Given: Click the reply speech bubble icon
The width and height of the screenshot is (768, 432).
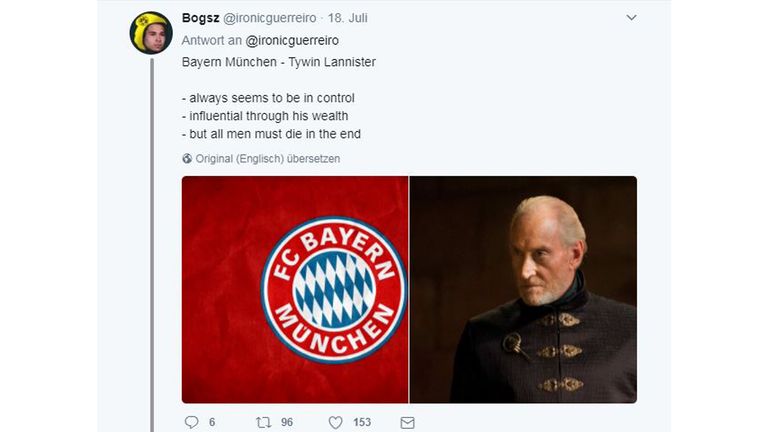Looking at the screenshot, I should 192,422.
